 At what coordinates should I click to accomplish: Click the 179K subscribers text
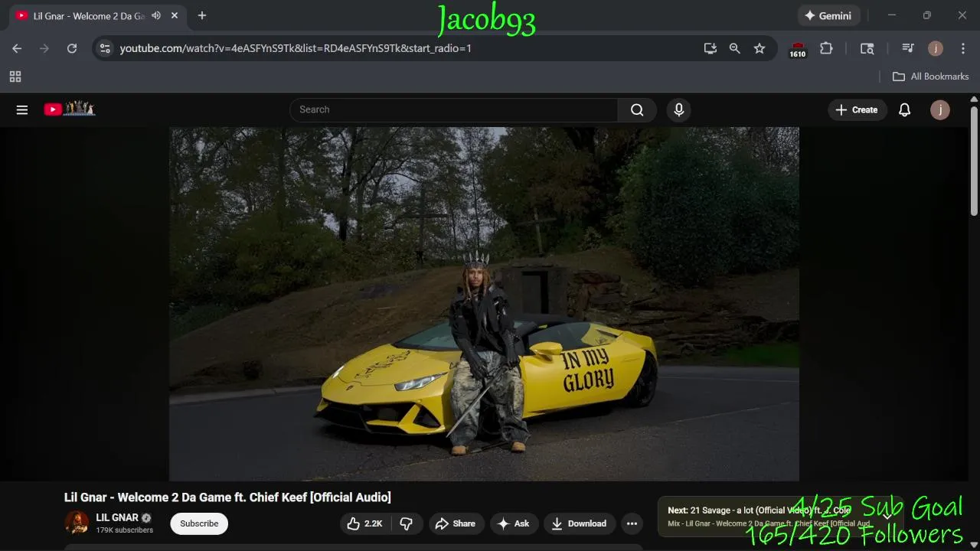tap(124, 530)
